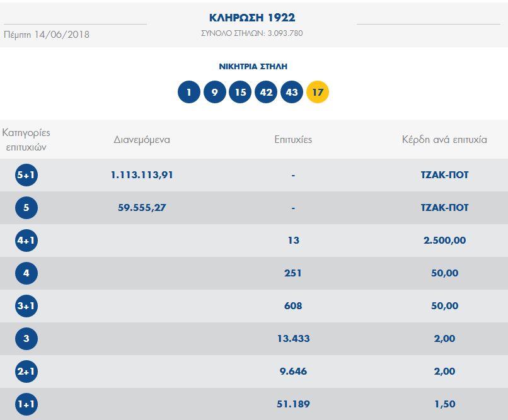508x420 pixels.
Task: Click the dash in the 5 row
Action: 293,208
